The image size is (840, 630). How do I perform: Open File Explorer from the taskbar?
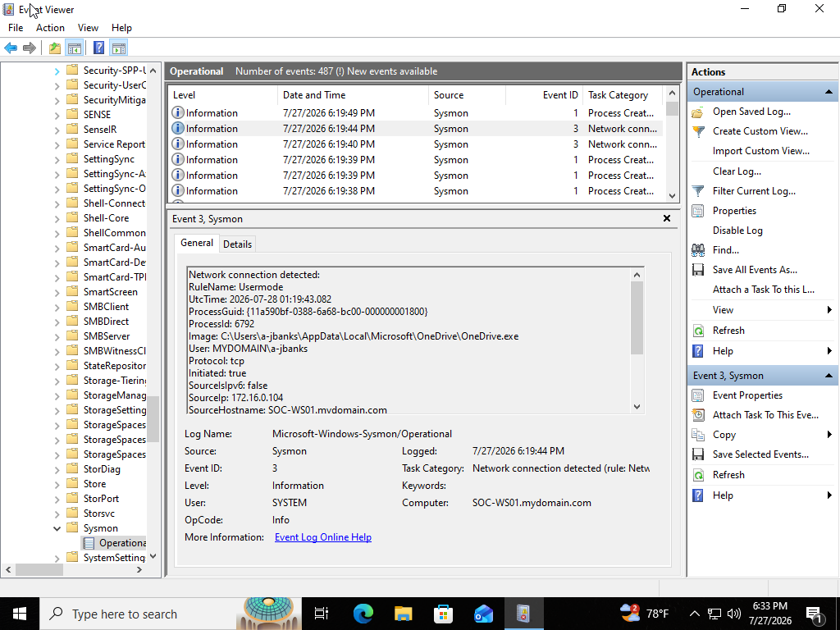click(x=403, y=614)
